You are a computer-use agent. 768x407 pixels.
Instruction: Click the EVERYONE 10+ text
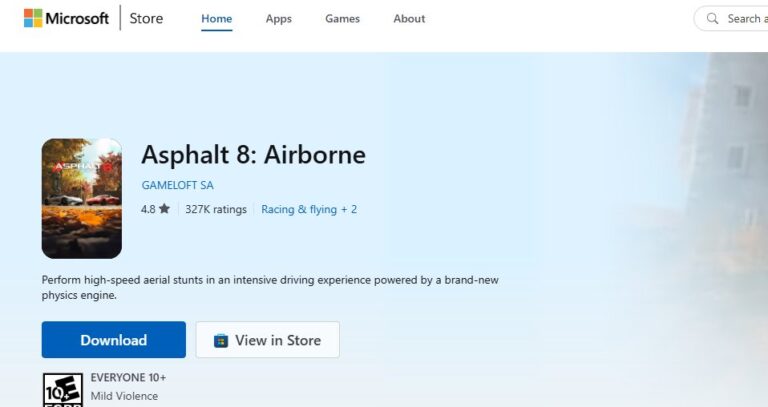pos(128,378)
